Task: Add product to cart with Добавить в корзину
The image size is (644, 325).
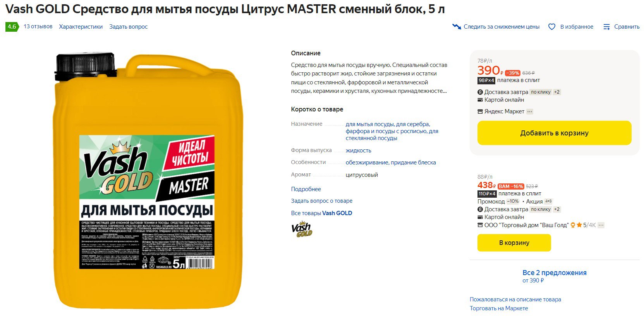Action: (554, 133)
